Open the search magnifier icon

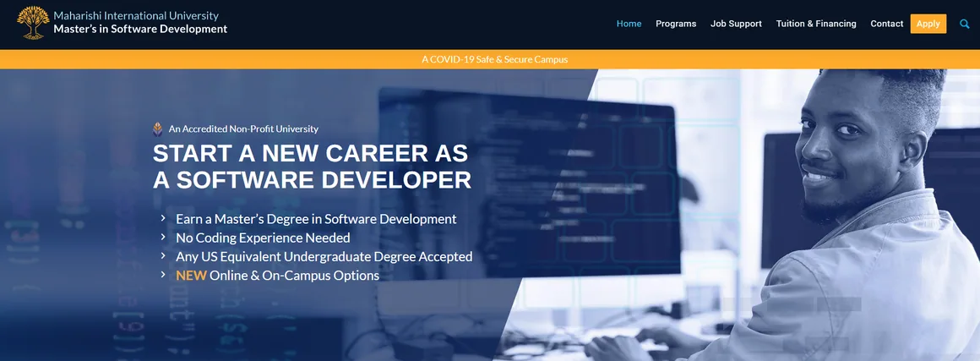point(965,24)
